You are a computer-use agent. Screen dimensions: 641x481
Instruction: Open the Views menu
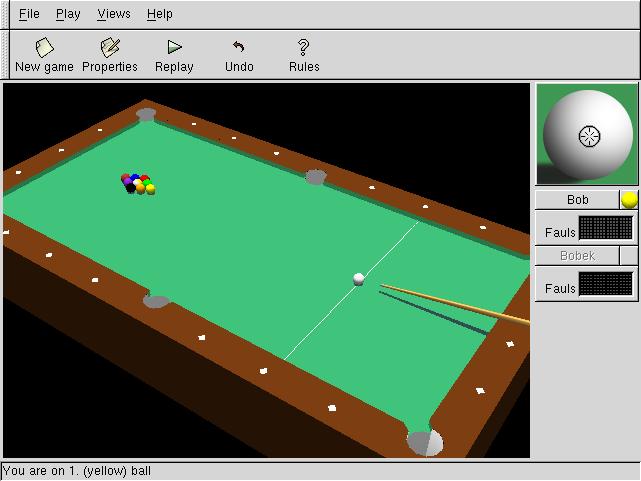(x=114, y=14)
